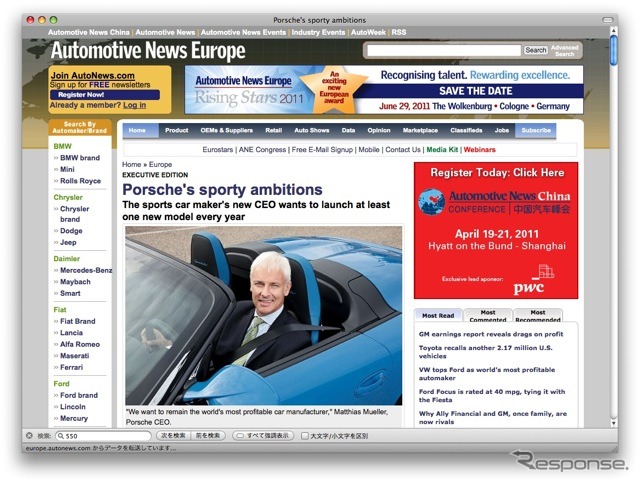The width and height of the screenshot is (640, 483).
Task: Click the find bar text field containing 550
Action: pyautogui.click(x=103, y=436)
